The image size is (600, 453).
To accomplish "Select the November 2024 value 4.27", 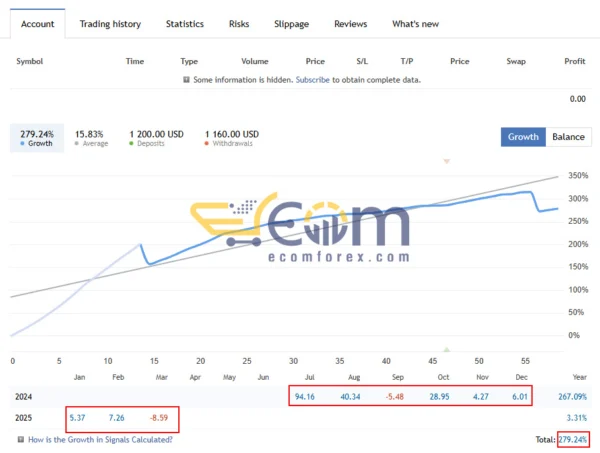I will coord(481,396).
